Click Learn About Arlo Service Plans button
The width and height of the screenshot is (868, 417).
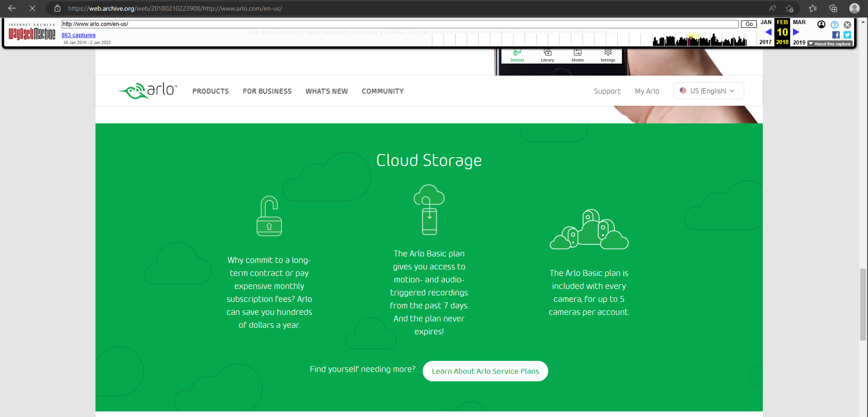485,371
